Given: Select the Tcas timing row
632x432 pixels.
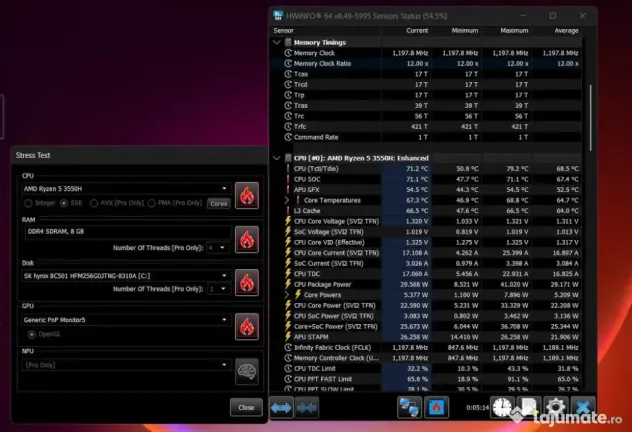Looking at the screenshot, I should click(426, 74).
